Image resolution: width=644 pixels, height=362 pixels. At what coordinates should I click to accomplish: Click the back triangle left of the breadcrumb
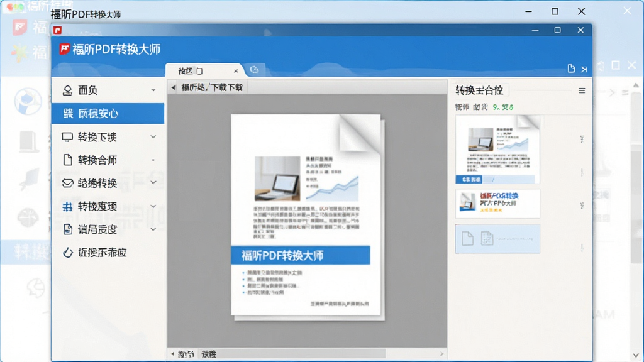pyautogui.click(x=174, y=87)
